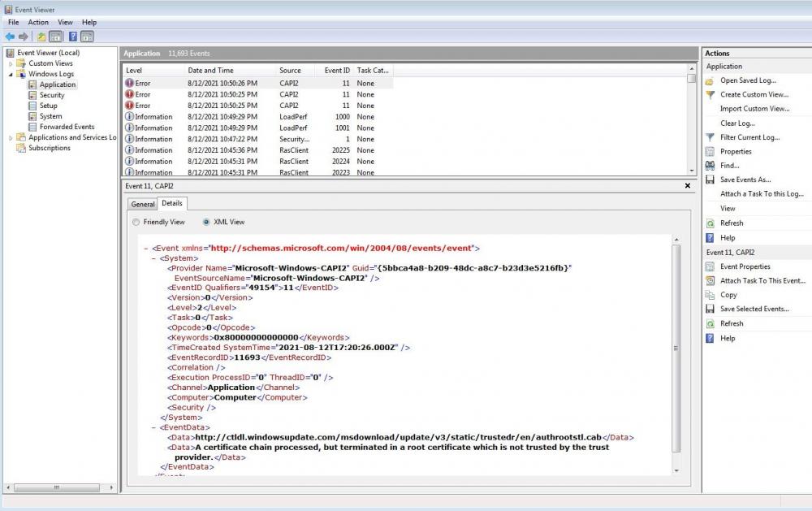Click the XML details vertical scrollbar
This screenshot has height=511, width=812.
(x=676, y=348)
